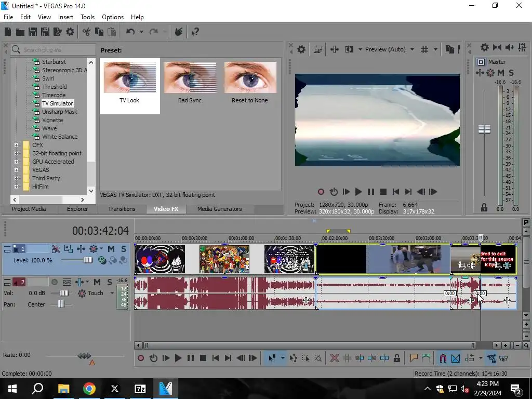Open Preview (Auto) quality dropdown
Viewport: 532px width, 399px height.
412,49
